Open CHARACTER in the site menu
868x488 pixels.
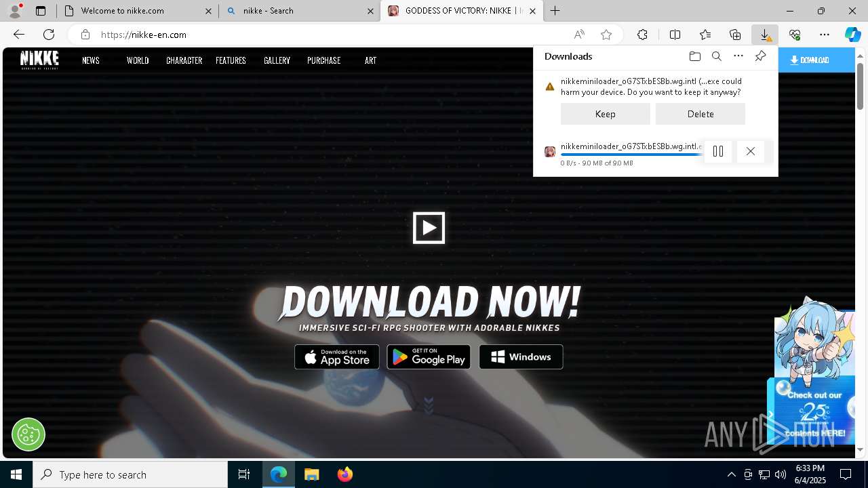(184, 60)
